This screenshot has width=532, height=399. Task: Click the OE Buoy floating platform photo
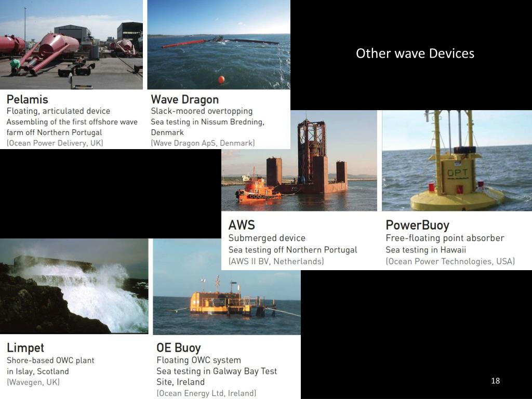[227, 287]
